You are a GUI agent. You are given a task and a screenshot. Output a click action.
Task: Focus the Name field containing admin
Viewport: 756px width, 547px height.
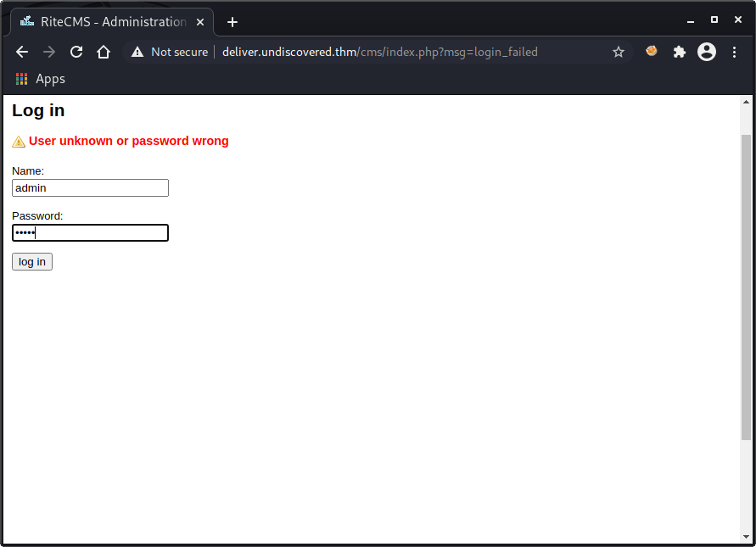90,187
